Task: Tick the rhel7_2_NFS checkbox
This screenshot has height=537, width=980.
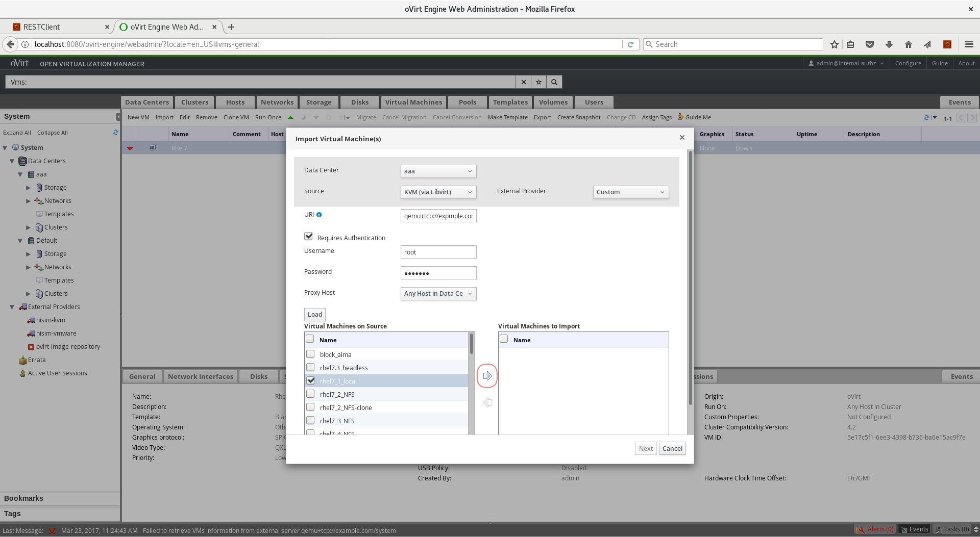Action: coord(310,394)
